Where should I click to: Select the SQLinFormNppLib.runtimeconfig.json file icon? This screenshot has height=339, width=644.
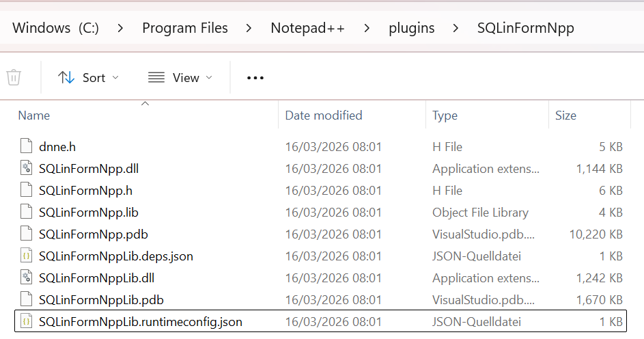tap(26, 322)
